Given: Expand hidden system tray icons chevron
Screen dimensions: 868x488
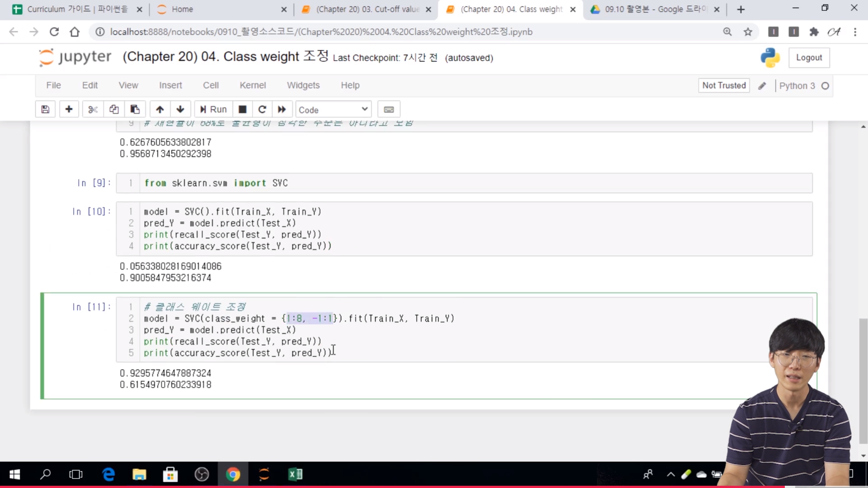Looking at the screenshot, I should point(671,474).
